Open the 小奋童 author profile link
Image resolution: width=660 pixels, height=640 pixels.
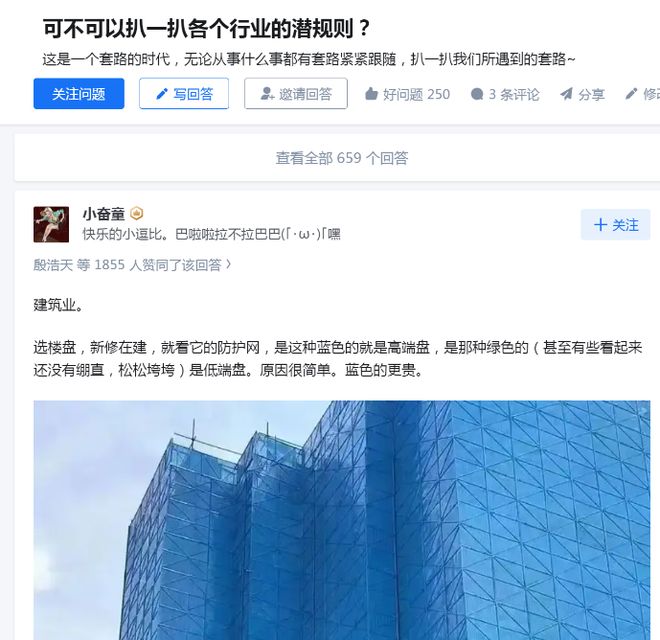tap(104, 214)
